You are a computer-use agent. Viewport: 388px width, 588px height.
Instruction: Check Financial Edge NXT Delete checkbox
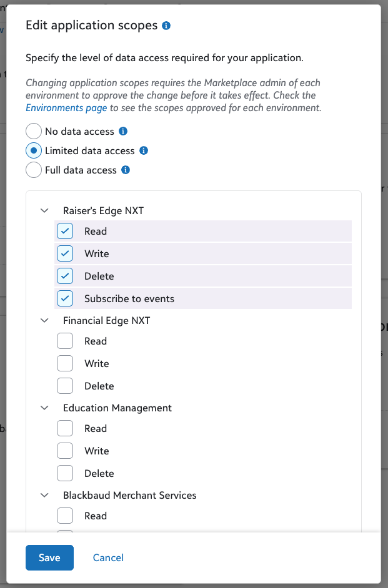coord(65,386)
